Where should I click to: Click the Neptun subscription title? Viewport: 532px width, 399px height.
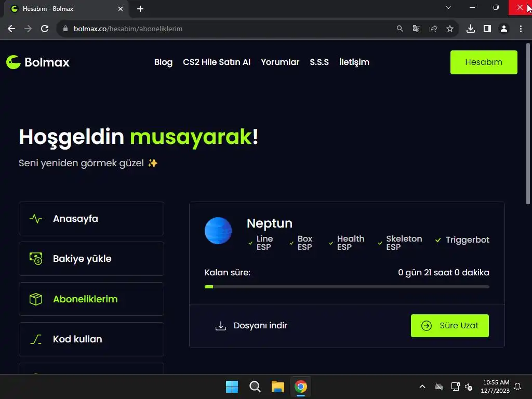click(x=270, y=223)
